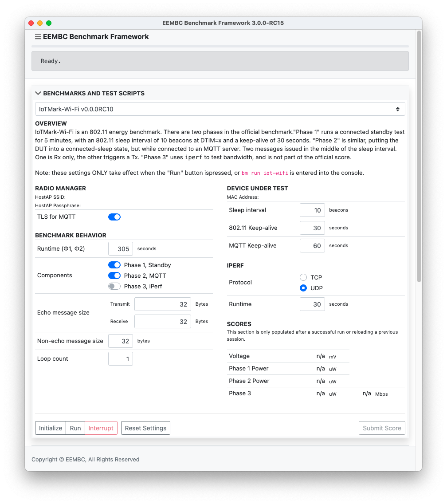The image size is (447, 504).
Task: Click the BENCHMARK BEHAVIOR heading
Action: 71,235
